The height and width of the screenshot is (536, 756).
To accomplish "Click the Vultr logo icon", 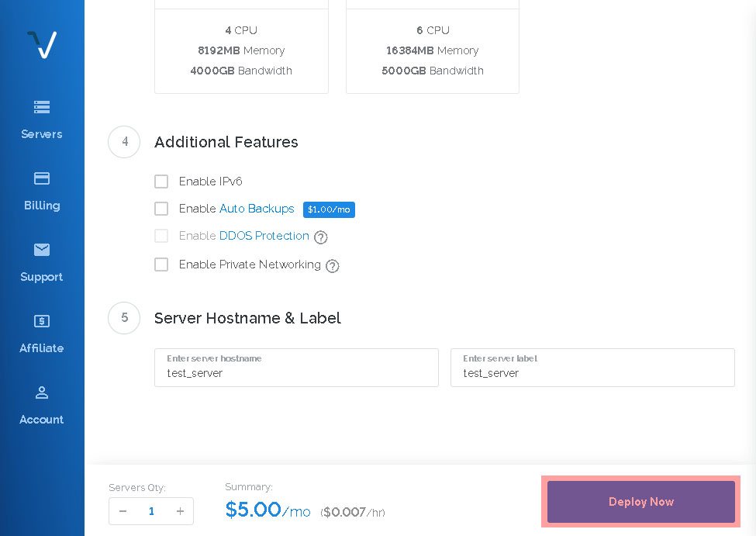I will tap(42, 44).
